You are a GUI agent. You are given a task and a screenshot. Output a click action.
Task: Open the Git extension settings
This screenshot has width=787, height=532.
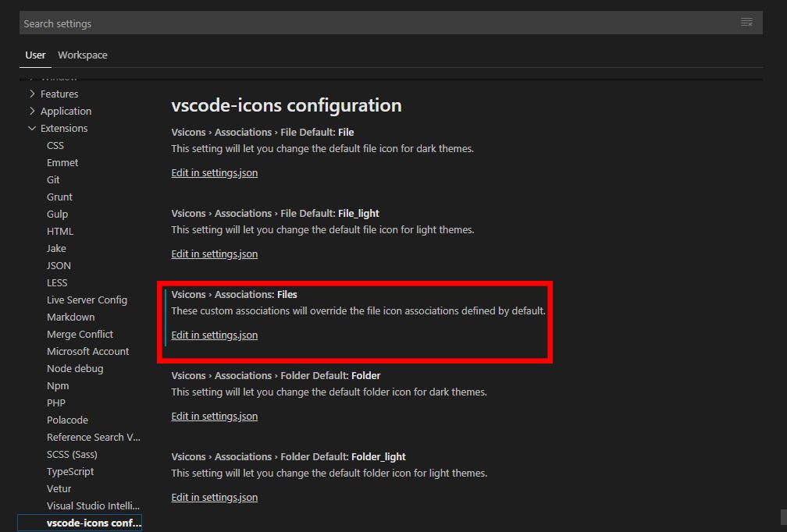coord(52,179)
